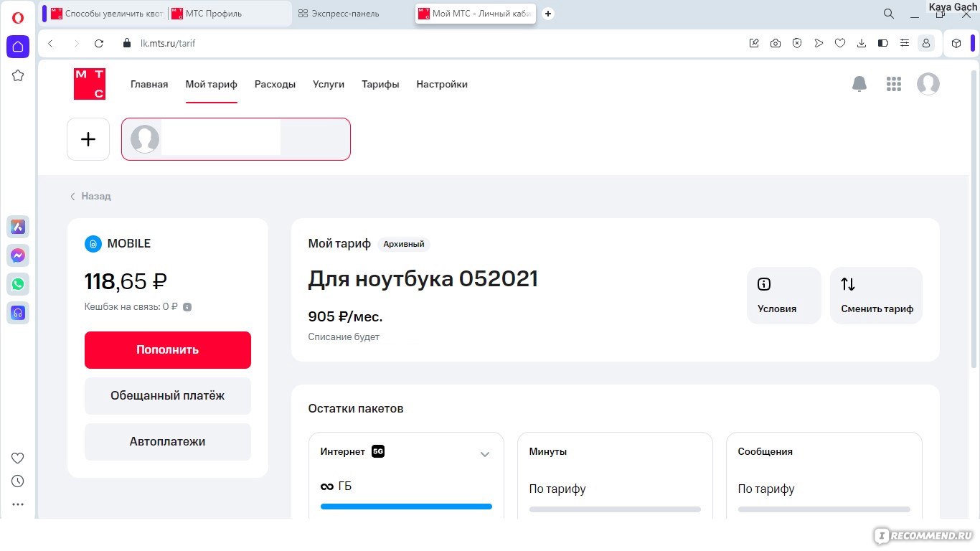Open the Главная menu item
The image size is (980, 551).
tap(149, 84)
